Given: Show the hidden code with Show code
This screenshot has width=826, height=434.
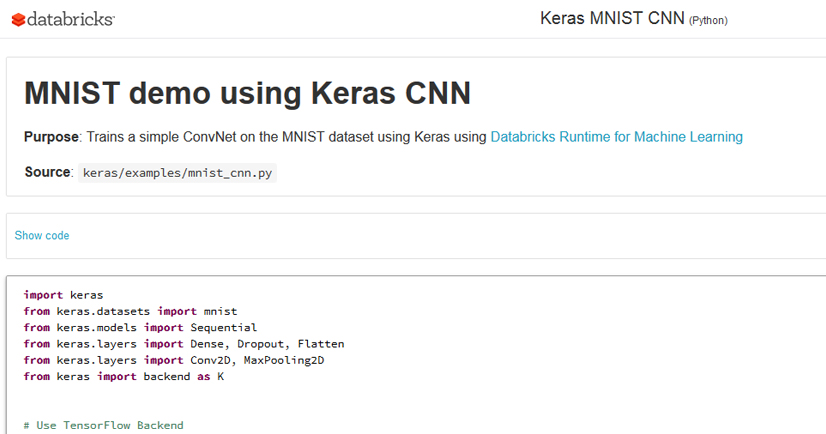Looking at the screenshot, I should (42, 236).
